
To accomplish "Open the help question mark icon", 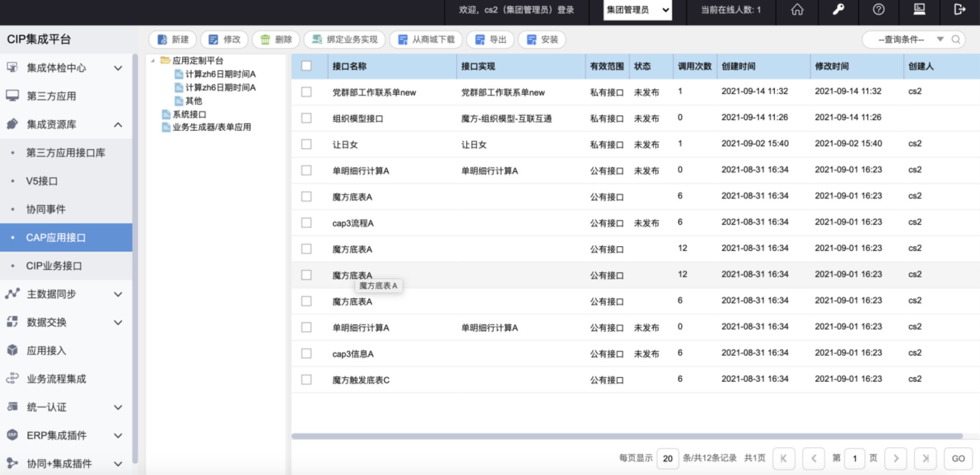I will [x=879, y=10].
